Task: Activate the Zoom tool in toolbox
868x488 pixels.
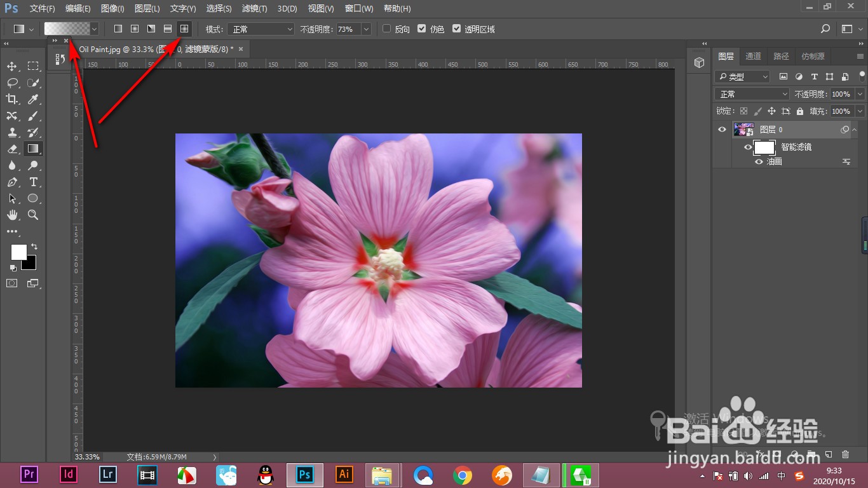Action: (x=33, y=215)
